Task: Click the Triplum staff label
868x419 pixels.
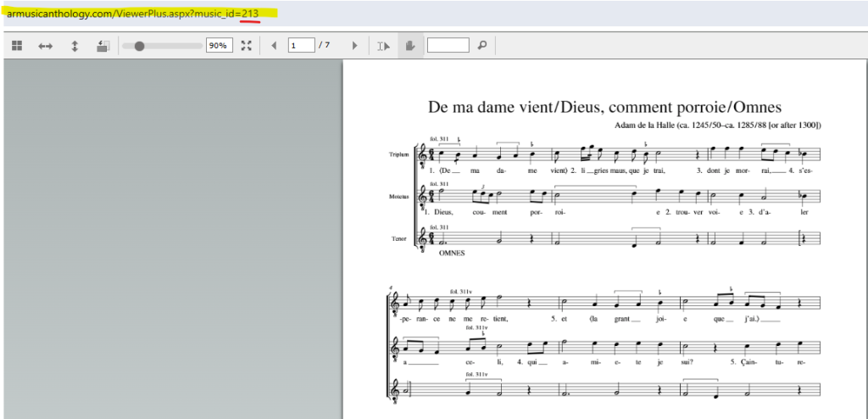Action: pos(398,154)
